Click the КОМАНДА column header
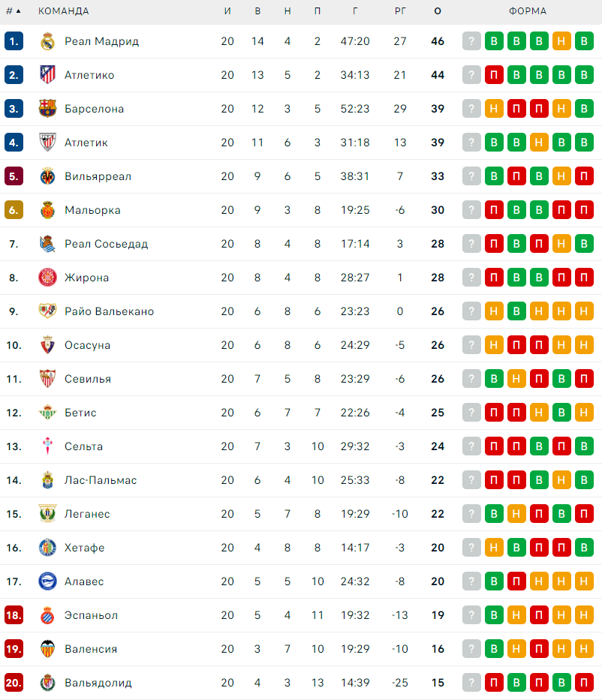This screenshot has width=602, height=700. pos(64,11)
